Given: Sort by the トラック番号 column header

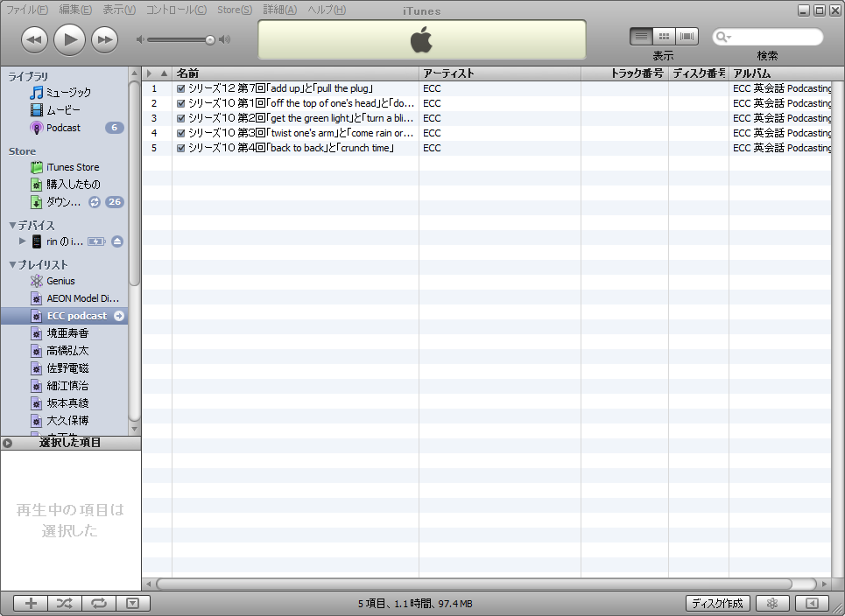Looking at the screenshot, I should [x=625, y=73].
